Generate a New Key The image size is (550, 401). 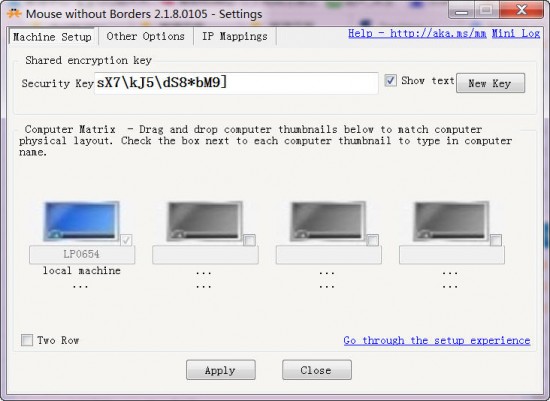coord(490,83)
